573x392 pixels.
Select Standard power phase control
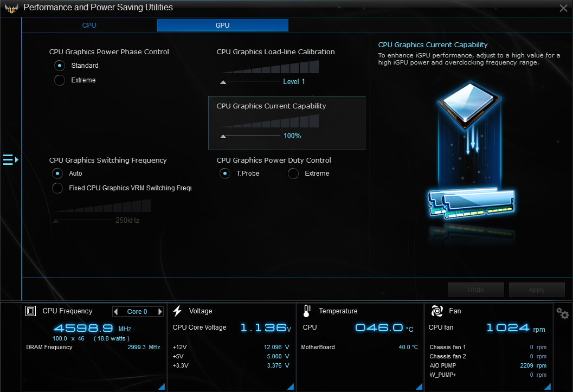[x=60, y=66]
